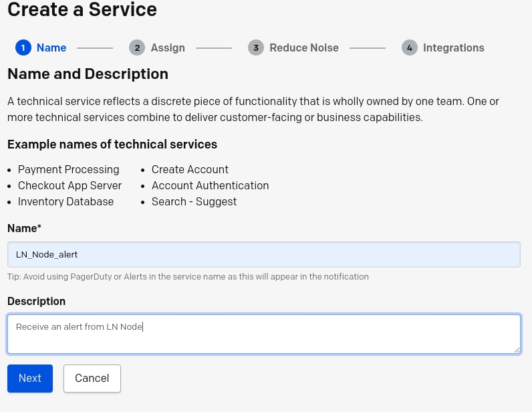Select the Name step label
This screenshot has height=412, width=532.
click(51, 48)
